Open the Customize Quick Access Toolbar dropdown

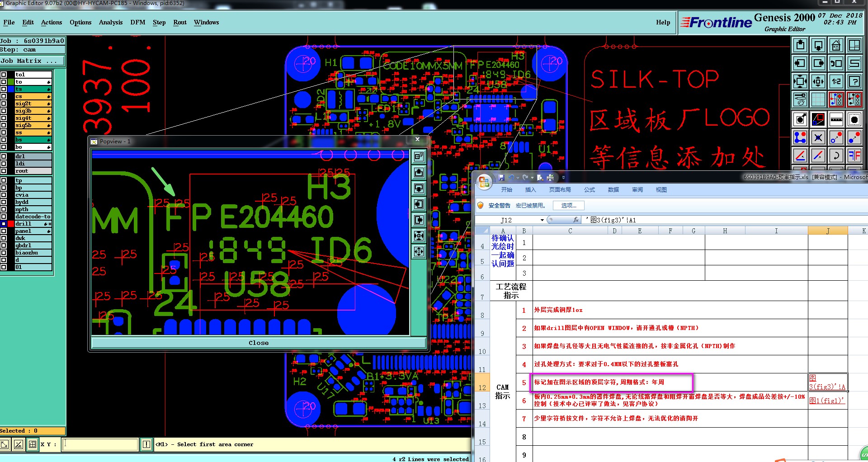click(x=563, y=178)
